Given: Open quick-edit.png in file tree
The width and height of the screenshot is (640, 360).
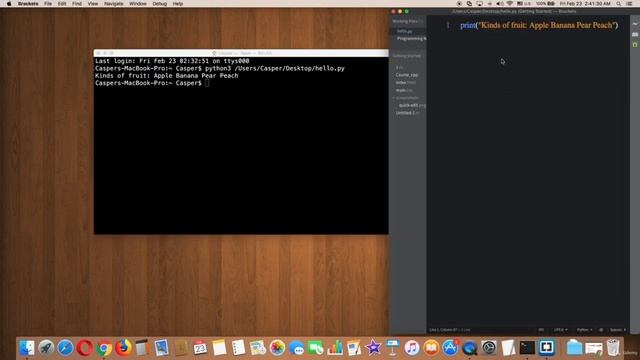Looking at the screenshot, I should point(412,105).
